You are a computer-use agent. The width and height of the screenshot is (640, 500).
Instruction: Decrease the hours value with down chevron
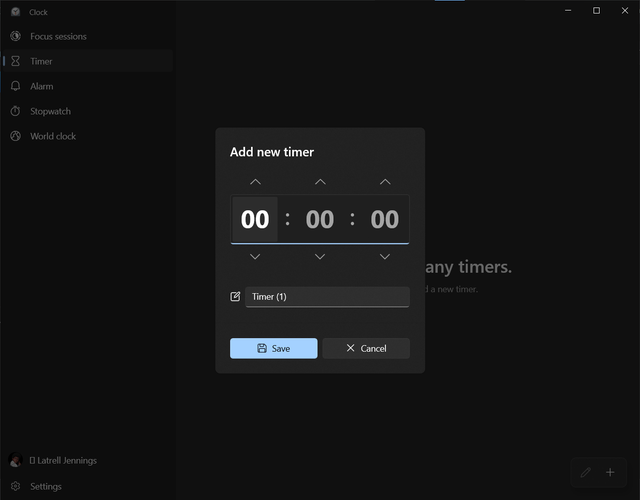[x=255, y=256]
